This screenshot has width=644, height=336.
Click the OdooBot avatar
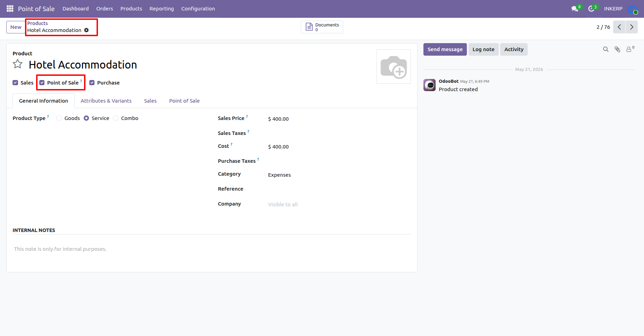(x=430, y=85)
